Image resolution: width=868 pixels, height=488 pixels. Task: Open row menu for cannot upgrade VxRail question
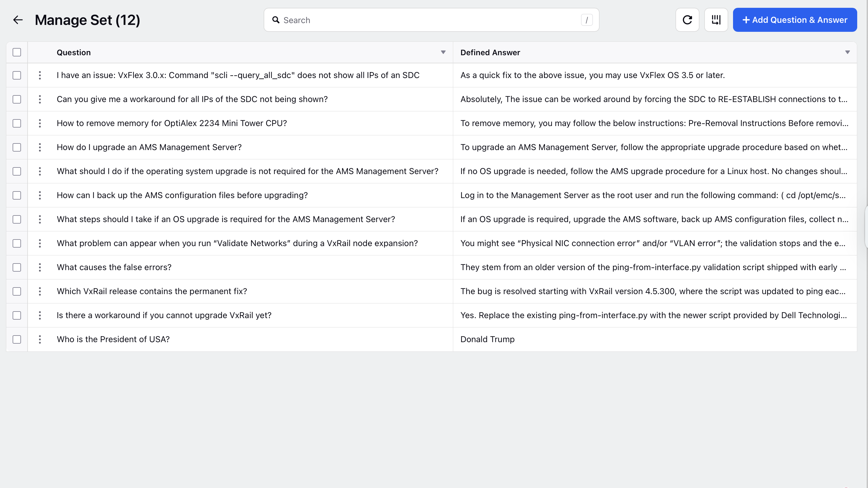(40, 315)
